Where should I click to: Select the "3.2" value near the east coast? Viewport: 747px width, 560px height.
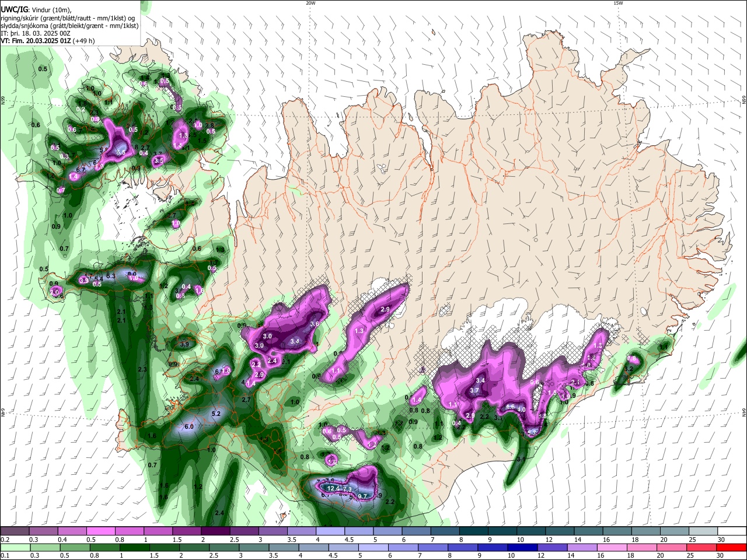tap(629, 369)
